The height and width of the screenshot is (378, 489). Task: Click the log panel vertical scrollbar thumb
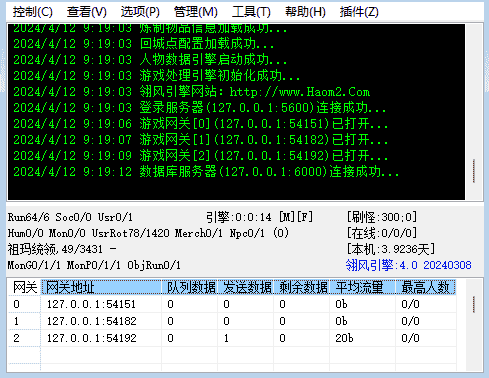pos(474,171)
